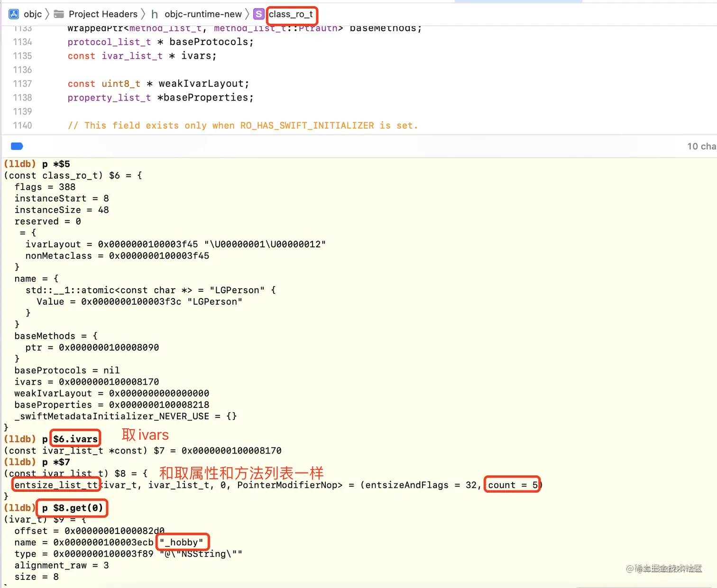717x588 pixels.
Task: Click the '"_hobby"' ivar name string
Action: (x=182, y=543)
